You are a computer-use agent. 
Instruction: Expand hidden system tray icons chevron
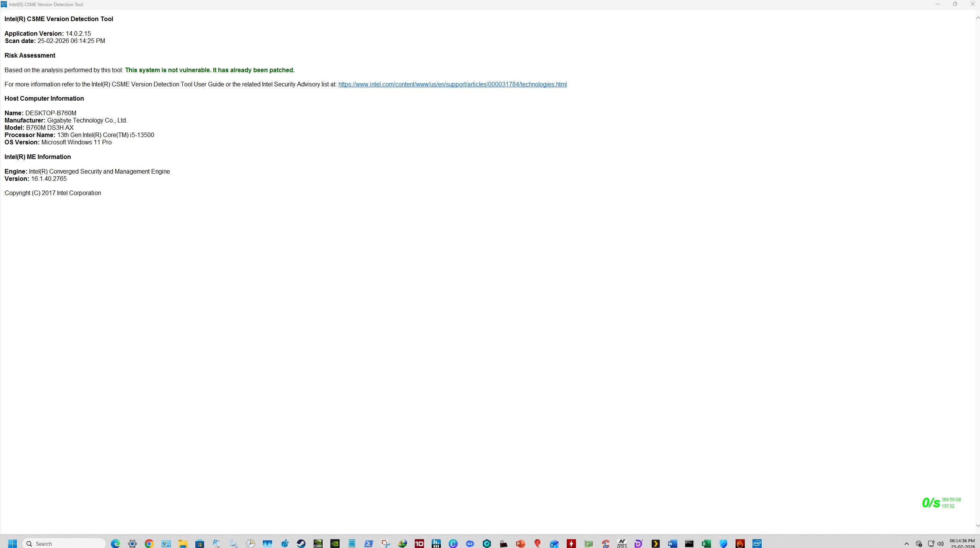pos(907,543)
